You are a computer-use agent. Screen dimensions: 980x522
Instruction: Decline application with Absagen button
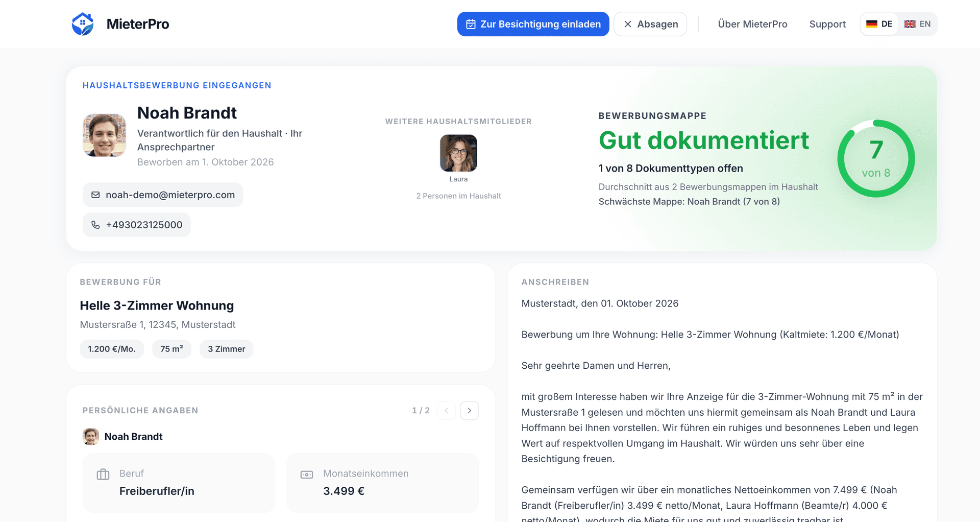click(650, 24)
